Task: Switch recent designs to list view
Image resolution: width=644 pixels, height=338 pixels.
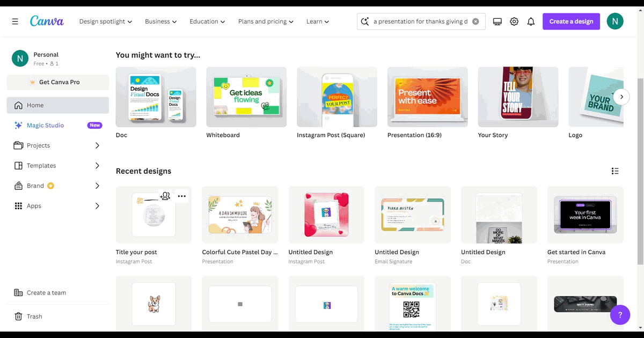Action: pyautogui.click(x=615, y=171)
